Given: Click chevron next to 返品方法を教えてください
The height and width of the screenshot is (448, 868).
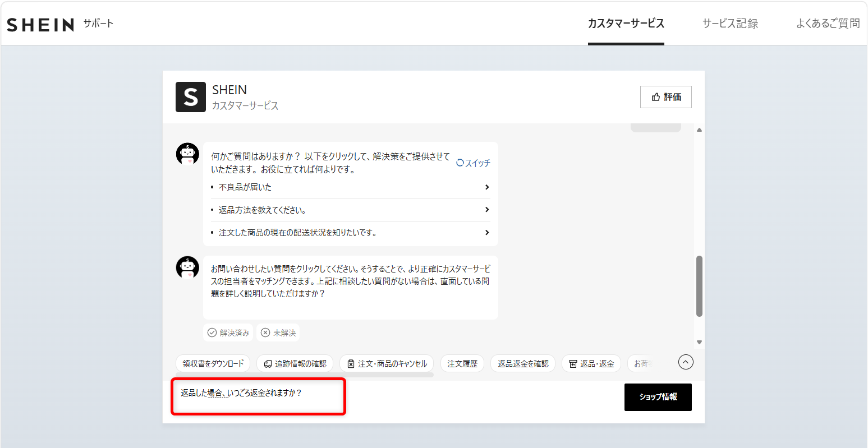Looking at the screenshot, I should [x=487, y=210].
